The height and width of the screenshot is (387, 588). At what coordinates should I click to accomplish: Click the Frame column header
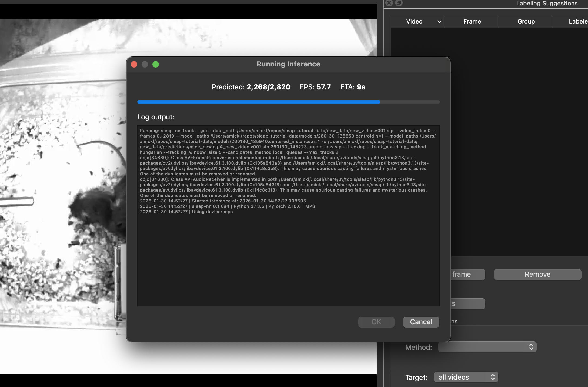pos(472,21)
